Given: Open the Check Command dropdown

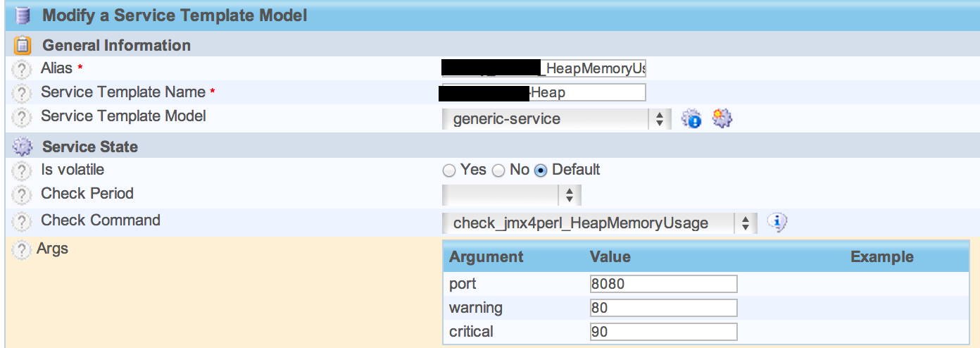Looking at the screenshot, I should click(599, 223).
